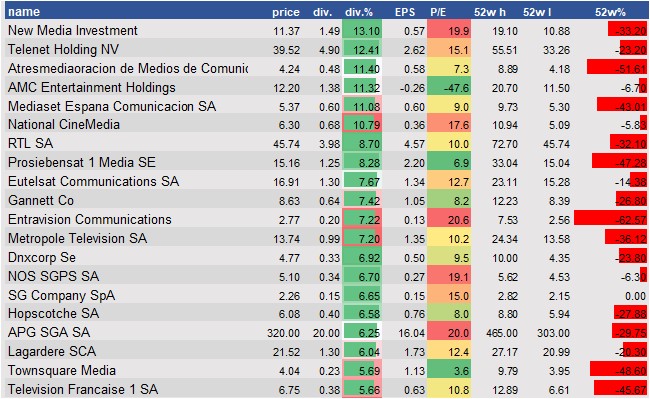Select AMC Entertainment Holdings stock name

[x=92, y=87]
